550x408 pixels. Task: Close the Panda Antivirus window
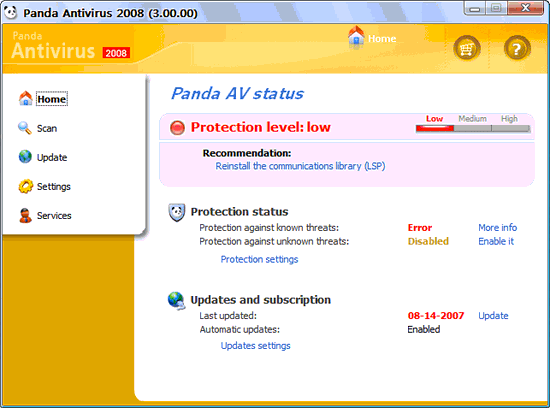525,8
